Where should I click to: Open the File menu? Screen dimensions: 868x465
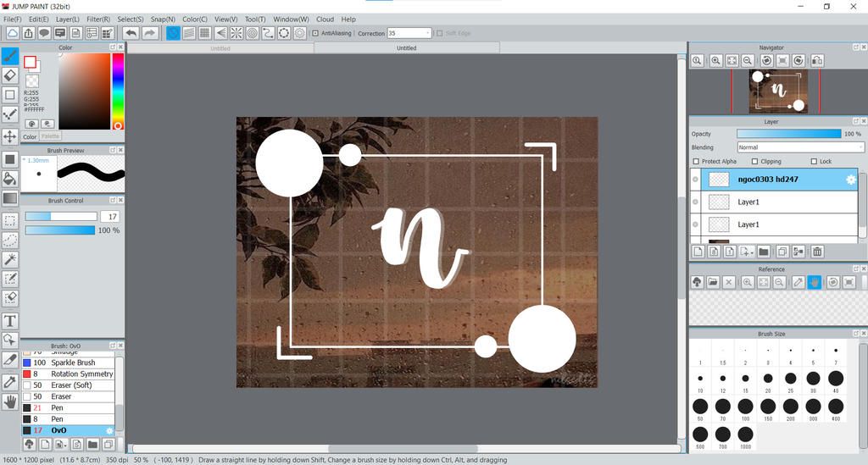point(12,19)
